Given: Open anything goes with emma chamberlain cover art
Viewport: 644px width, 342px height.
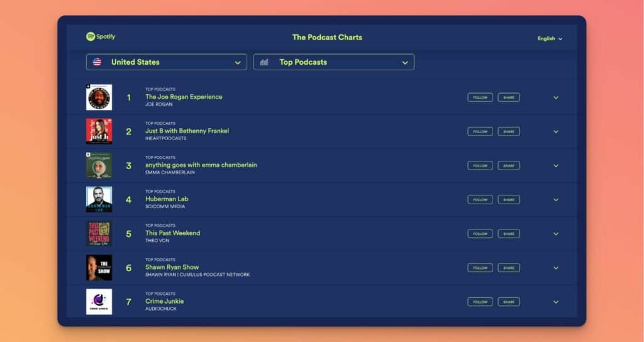Looking at the screenshot, I should [x=99, y=165].
